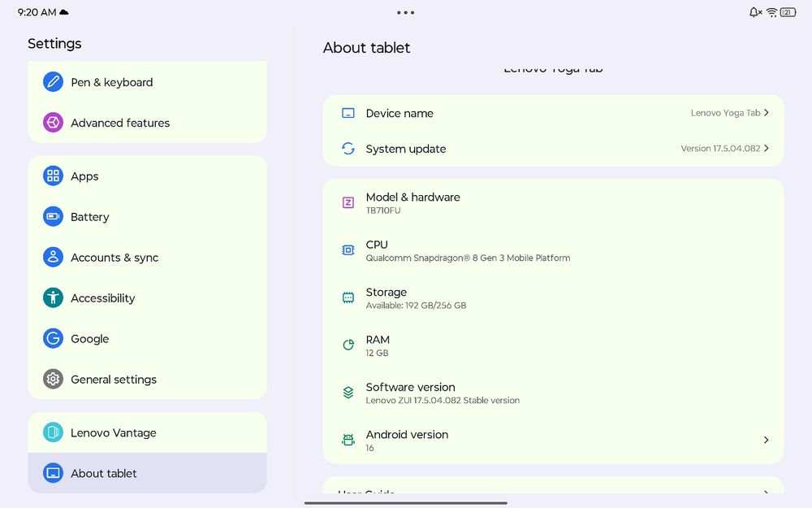Tap the Storage memory icon

[x=348, y=297]
